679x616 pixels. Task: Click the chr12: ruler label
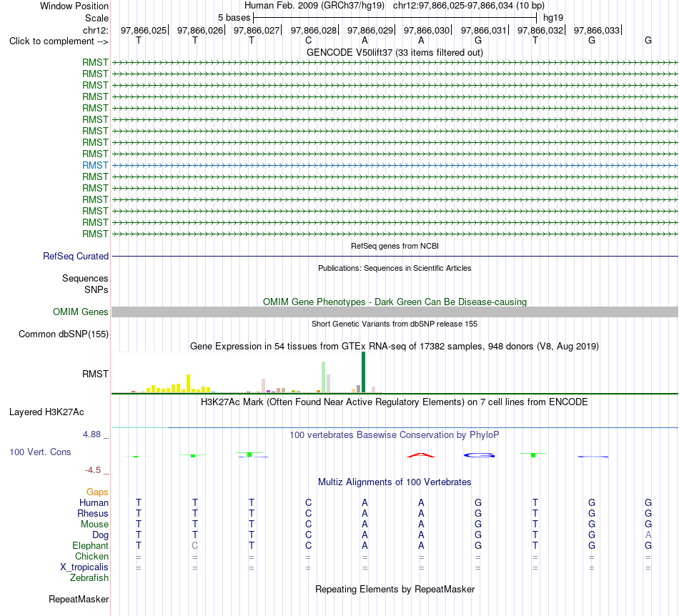[96, 30]
